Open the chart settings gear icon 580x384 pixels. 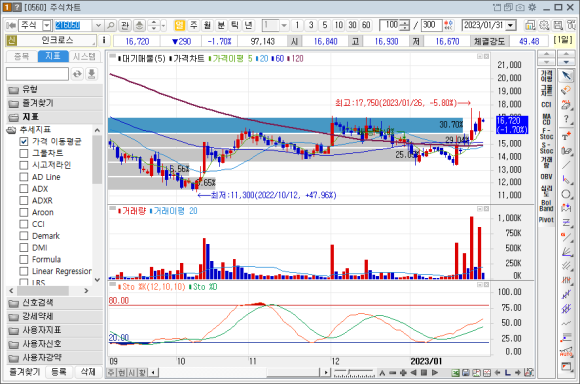click(x=544, y=25)
